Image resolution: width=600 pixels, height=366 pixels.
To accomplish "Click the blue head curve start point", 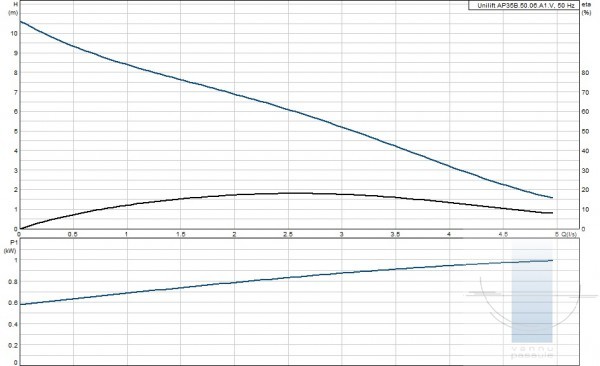I will click(20, 21).
